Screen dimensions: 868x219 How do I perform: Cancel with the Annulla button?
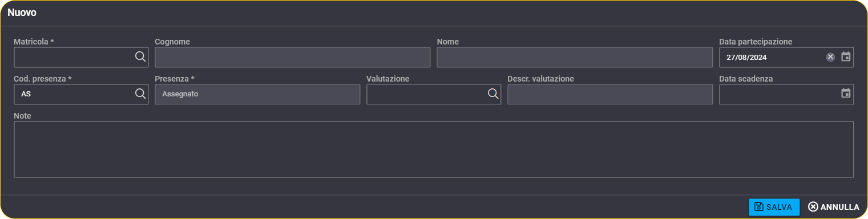click(x=834, y=207)
